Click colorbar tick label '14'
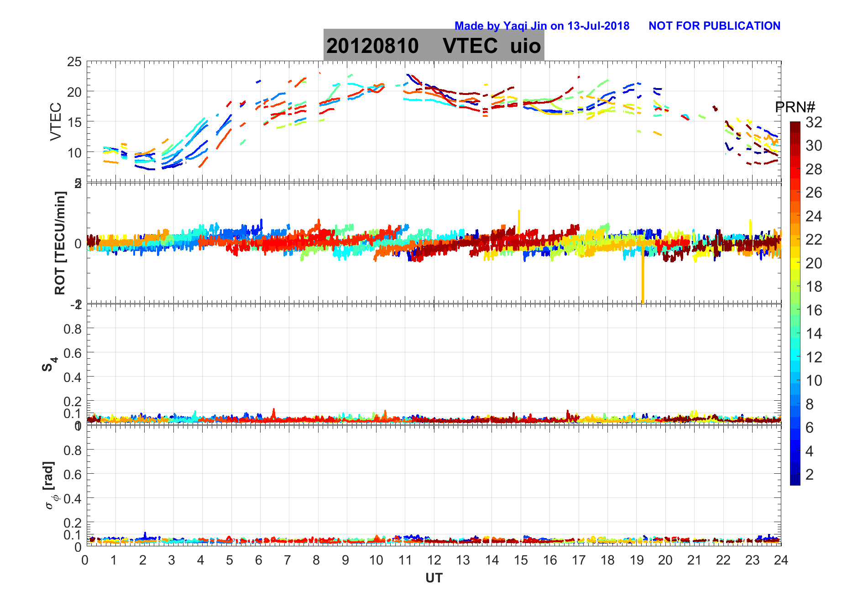 (814, 334)
